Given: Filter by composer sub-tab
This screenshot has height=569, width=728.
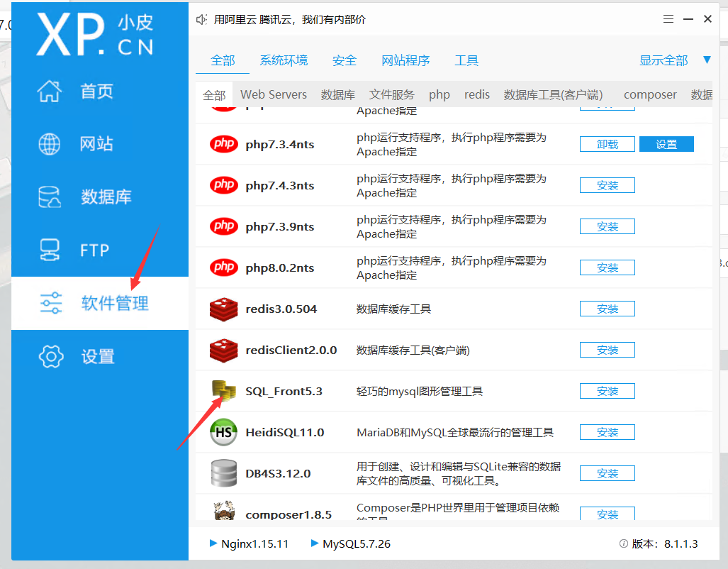Looking at the screenshot, I should point(650,95).
